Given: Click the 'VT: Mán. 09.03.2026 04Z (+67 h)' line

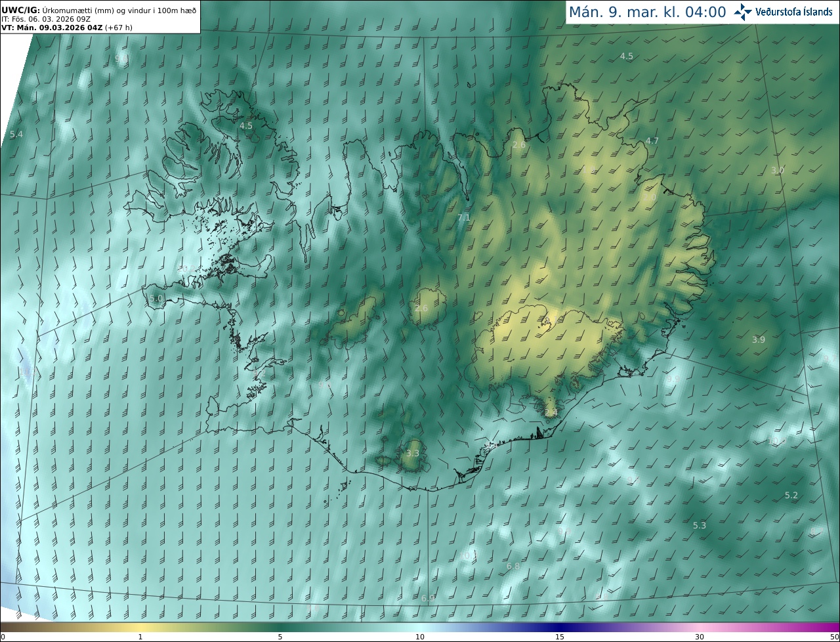Looking at the screenshot, I should coord(66,28).
